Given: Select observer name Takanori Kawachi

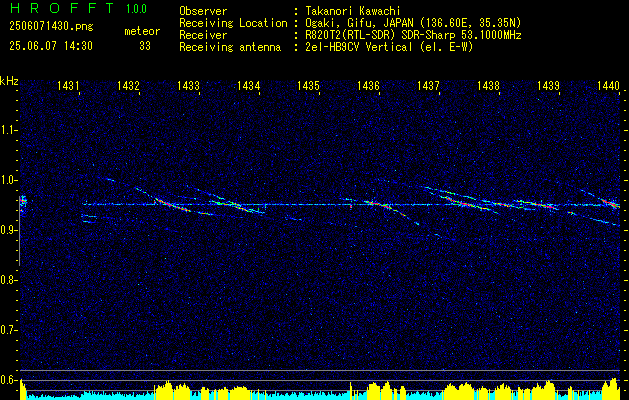Looking at the screenshot, I should pos(352,11).
